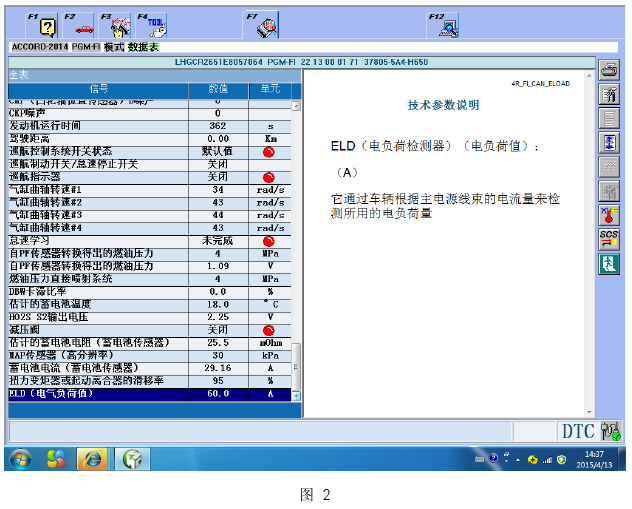This screenshot has height=509, width=632.
Task: Click red indicator for 减压阀
Action: tap(269, 330)
